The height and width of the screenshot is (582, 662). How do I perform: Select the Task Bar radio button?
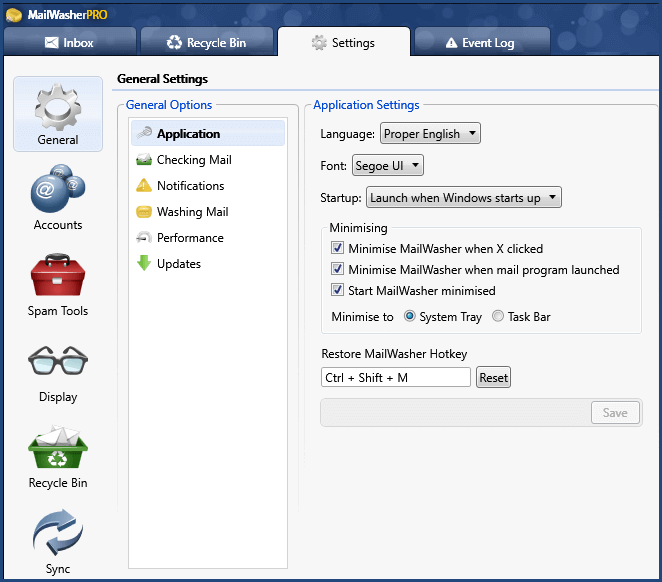coord(498,316)
